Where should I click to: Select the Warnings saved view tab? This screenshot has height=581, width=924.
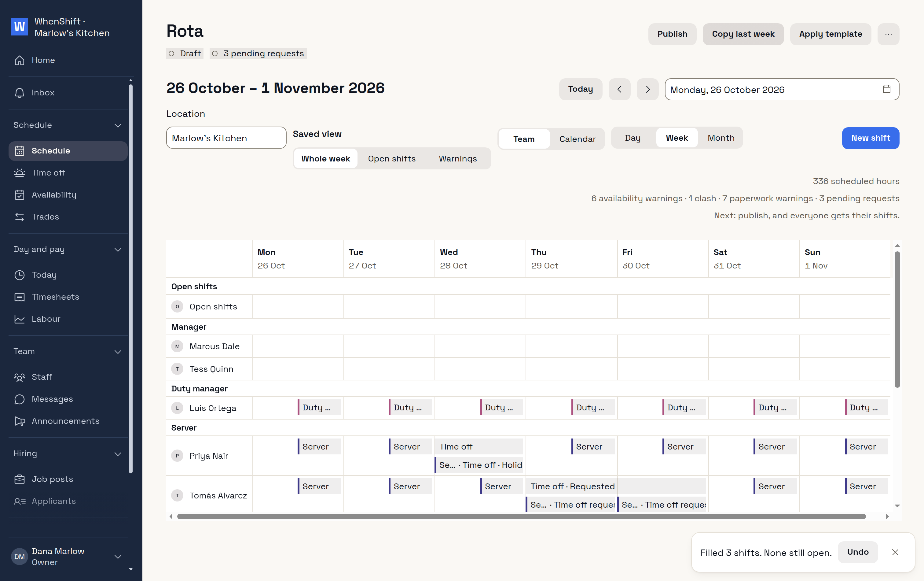[x=458, y=159]
